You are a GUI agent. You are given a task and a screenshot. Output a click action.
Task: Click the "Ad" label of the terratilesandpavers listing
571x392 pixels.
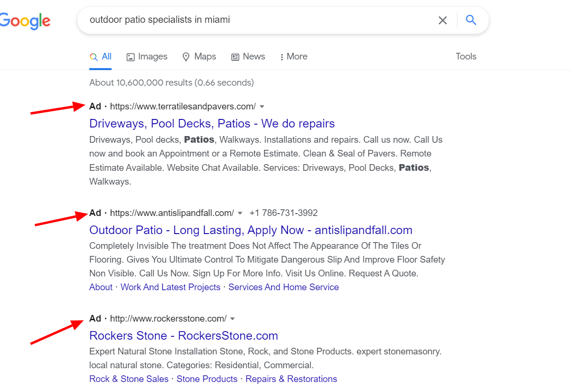coord(95,107)
